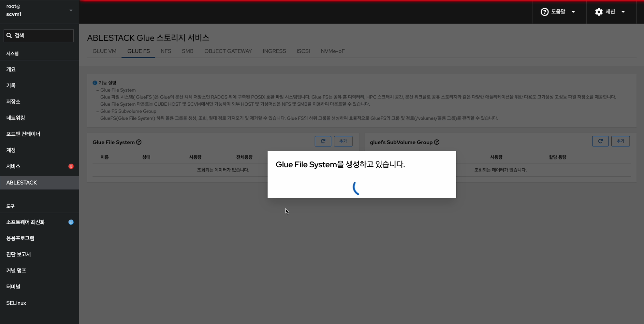Open 계정 in sidebar
Viewport: 644px width, 324px height.
pos(40,150)
